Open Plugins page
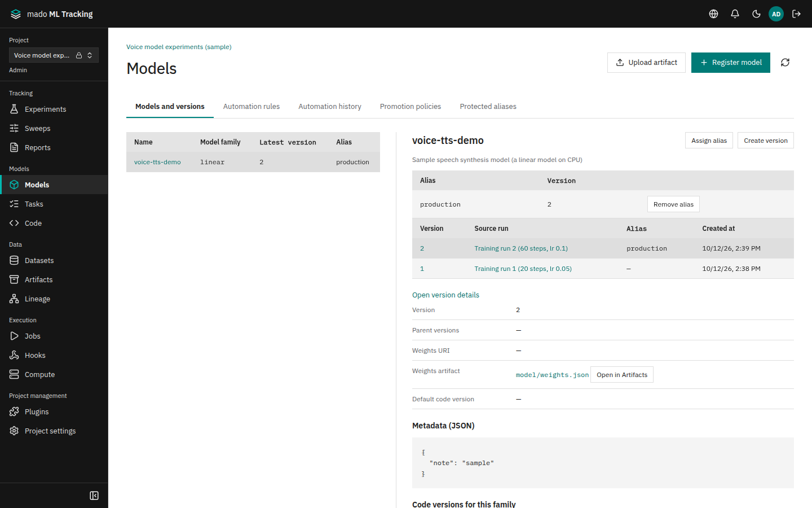Image resolution: width=812 pixels, height=508 pixels. pyautogui.click(x=54, y=412)
